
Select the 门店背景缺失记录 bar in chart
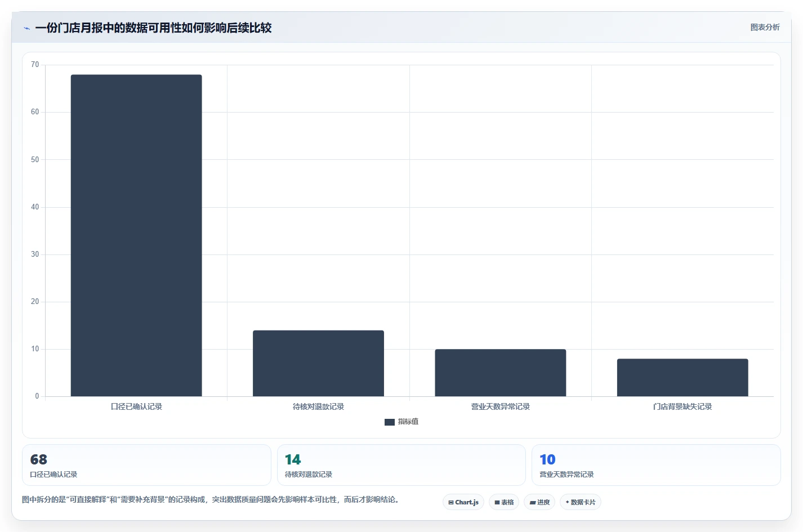tap(682, 377)
